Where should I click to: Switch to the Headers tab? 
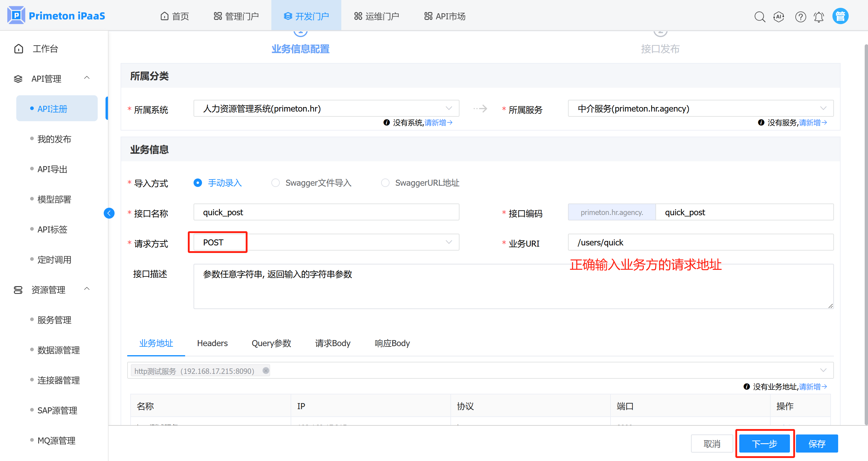point(212,343)
